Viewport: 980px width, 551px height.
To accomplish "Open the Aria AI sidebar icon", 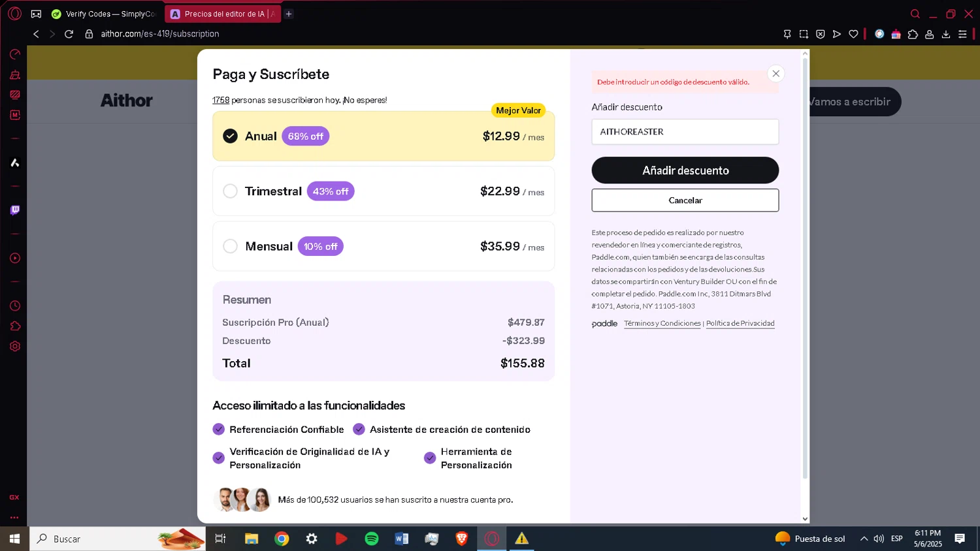I will pyautogui.click(x=14, y=163).
